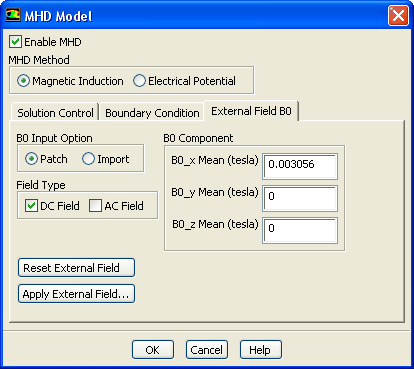Click the MHD Method label
This screenshot has width=414, height=369.
(39, 60)
